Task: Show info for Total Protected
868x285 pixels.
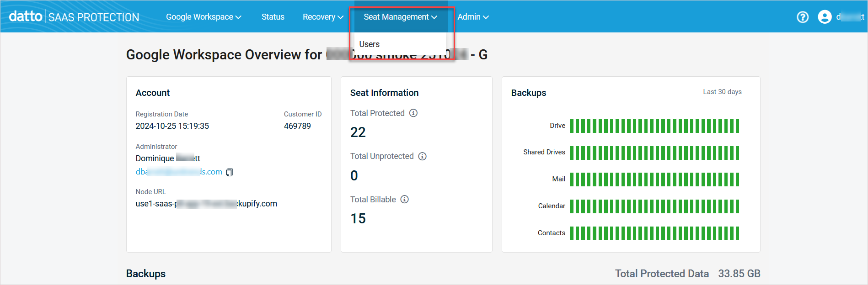Action: (413, 113)
